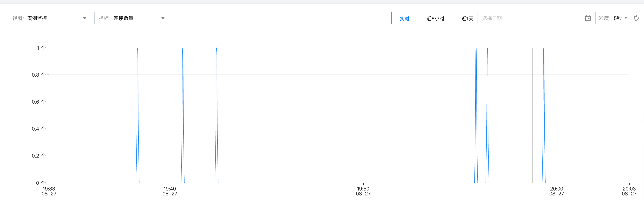
Task: Click the arrow in the 视图 selector
Action: click(x=85, y=18)
